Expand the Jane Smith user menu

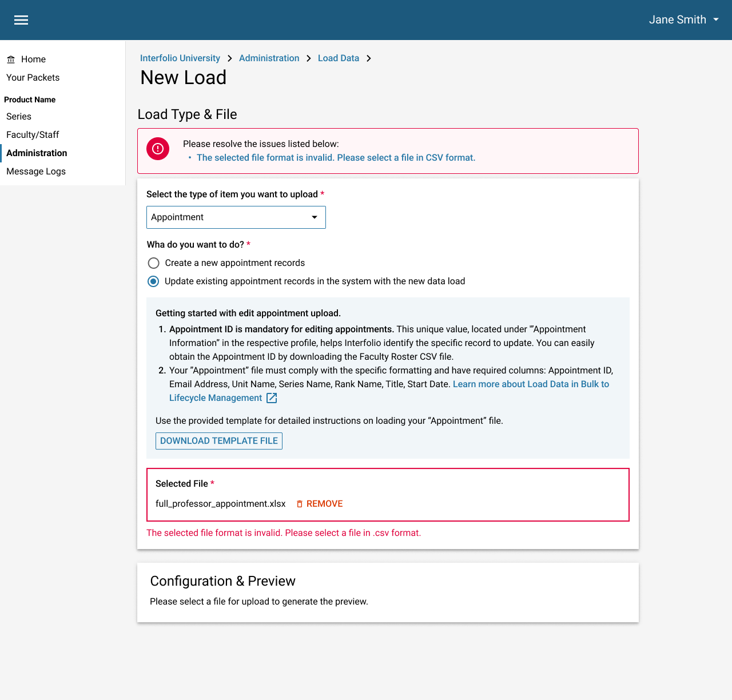point(683,20)
